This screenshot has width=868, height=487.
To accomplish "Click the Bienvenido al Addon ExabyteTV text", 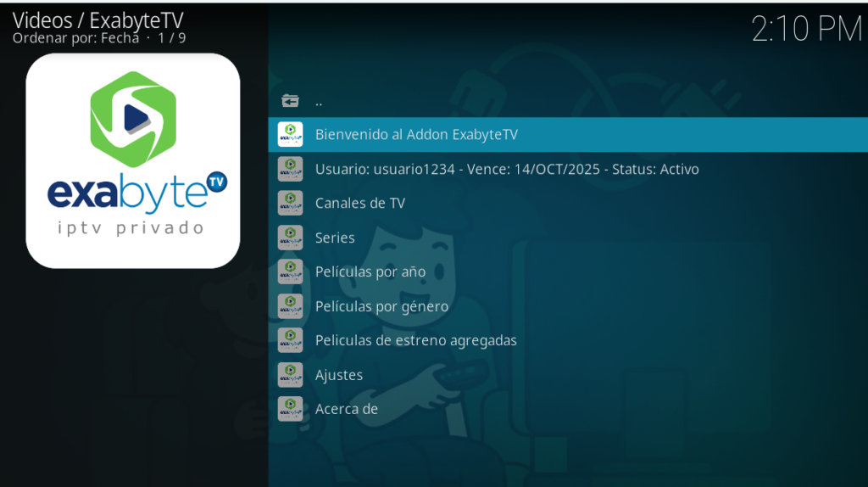I will coord(416,134).
